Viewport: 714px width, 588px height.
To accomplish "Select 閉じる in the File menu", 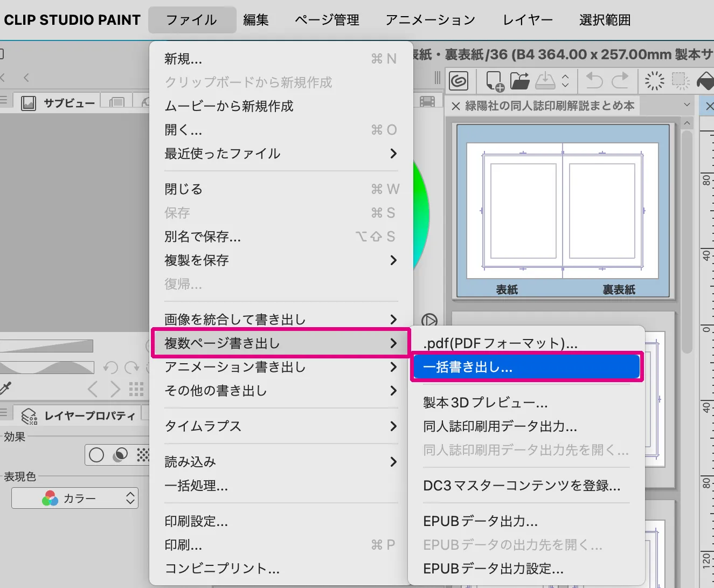I will 281,189.
